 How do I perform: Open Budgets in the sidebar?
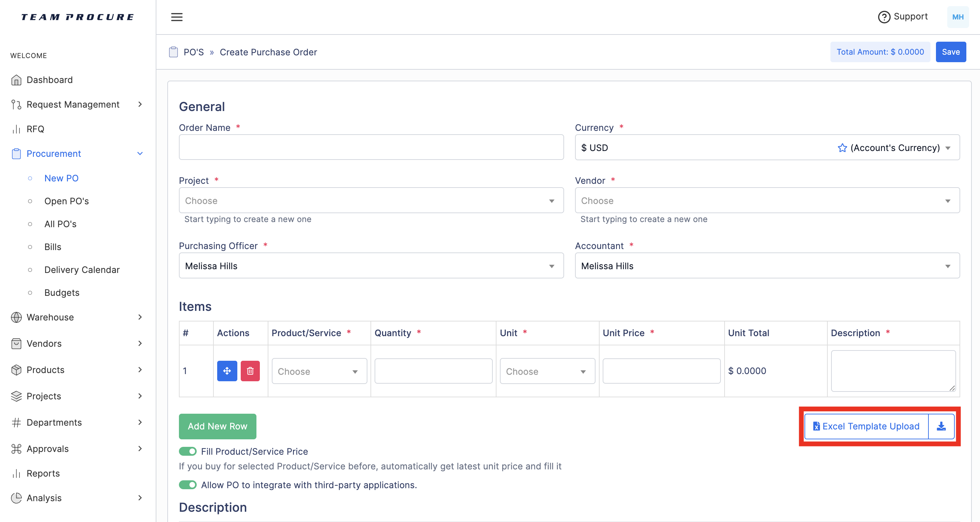click(x=61, y=293)
